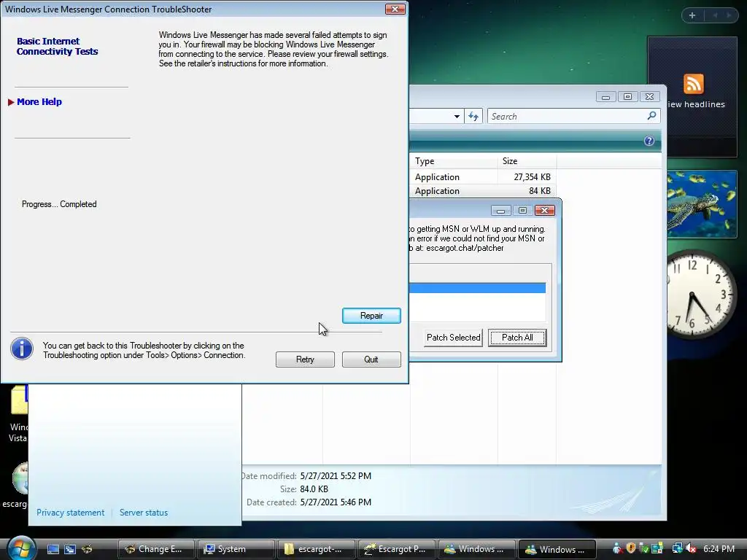
Task: Click the sidebar next-page arrow
Action: point(729,15)
